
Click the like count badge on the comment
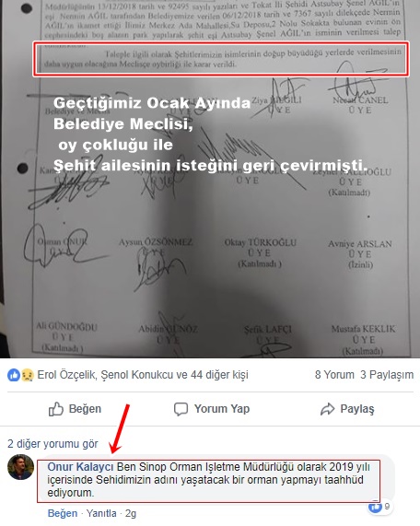pos(379,507)
